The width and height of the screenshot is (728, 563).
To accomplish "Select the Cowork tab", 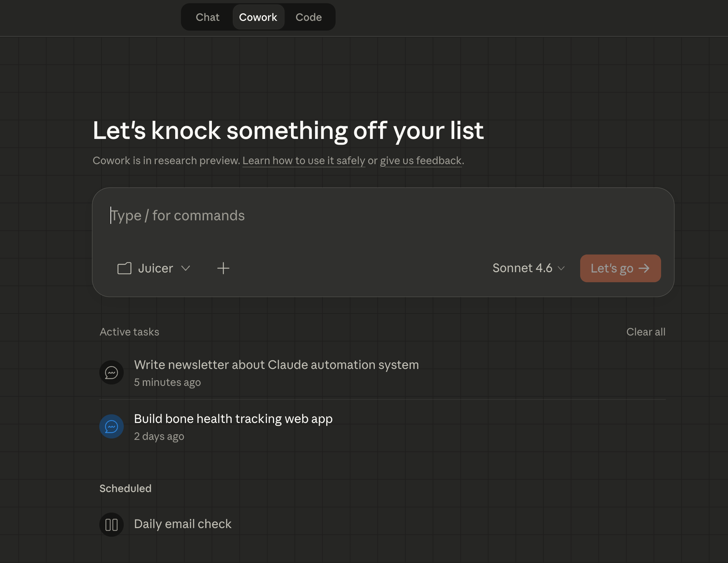I will point(258,17).
